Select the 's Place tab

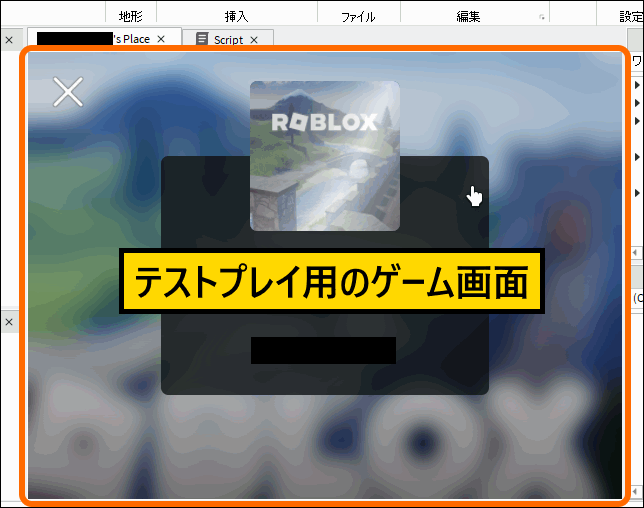coord(105,39)
